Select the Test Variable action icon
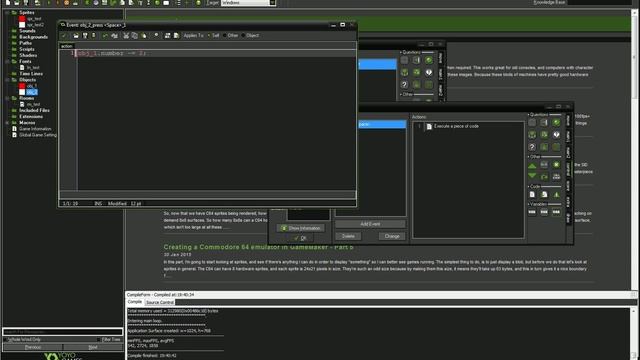 tap(544, 212)
